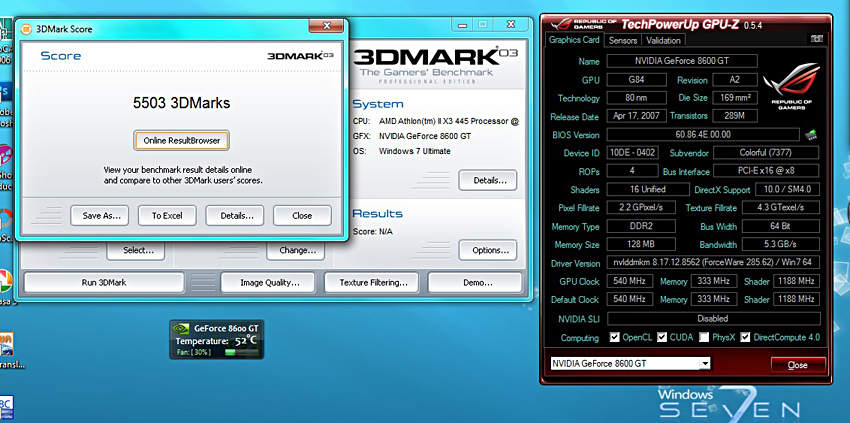Click the Texture Filtering... button
This screenshot has width=850, height=423.
[x=371, y=283]
